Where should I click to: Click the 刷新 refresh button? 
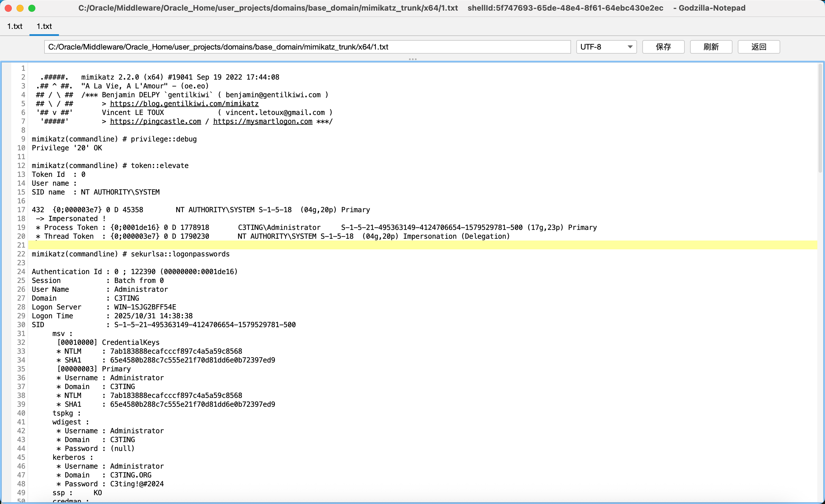click(x=711, y=47)
